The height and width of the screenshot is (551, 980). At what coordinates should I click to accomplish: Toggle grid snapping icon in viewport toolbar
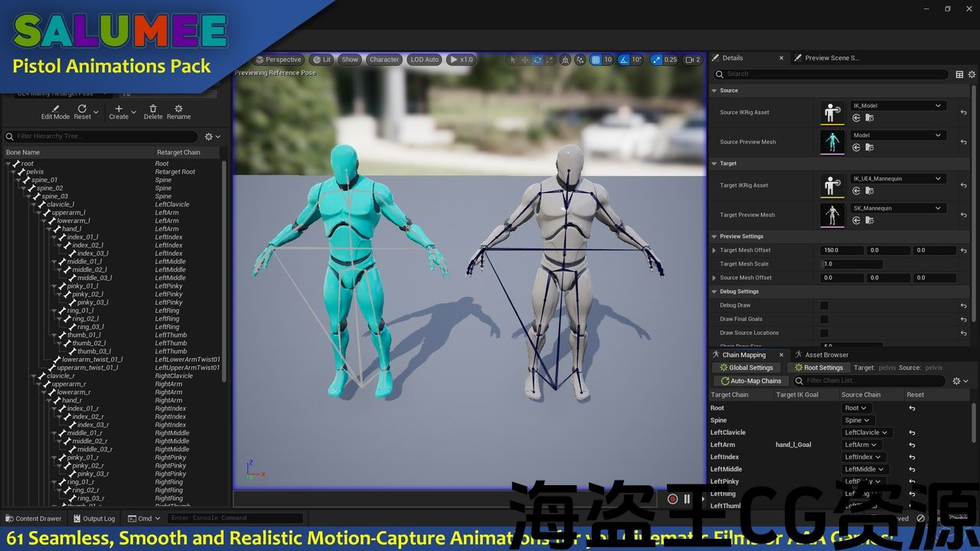(596, 60)
